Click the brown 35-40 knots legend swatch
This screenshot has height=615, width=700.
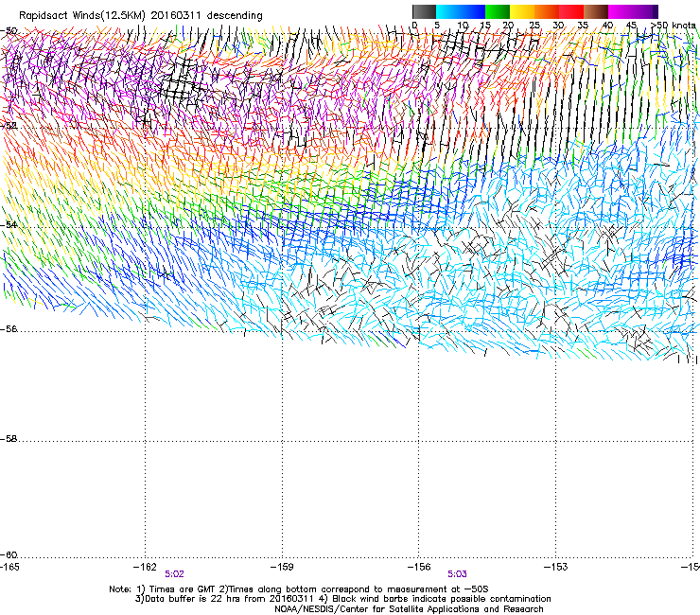pyautogui.click(x=596, y=11)
